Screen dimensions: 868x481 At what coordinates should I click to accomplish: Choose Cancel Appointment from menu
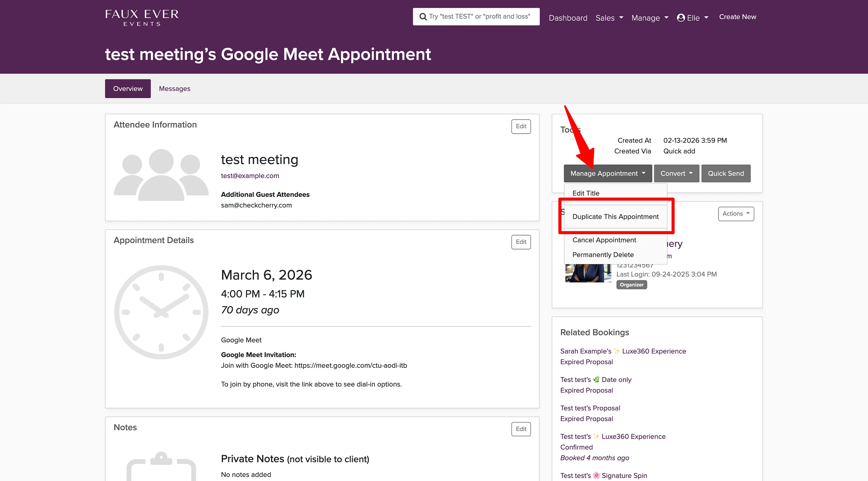coord(604,239)
